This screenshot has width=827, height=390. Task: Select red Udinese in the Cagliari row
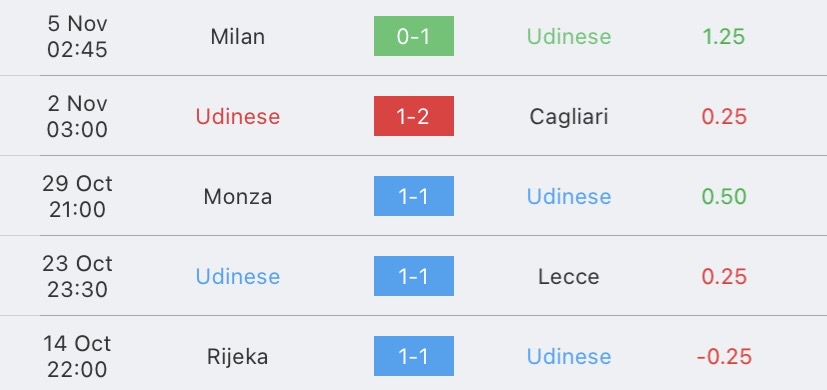point(237,117)
